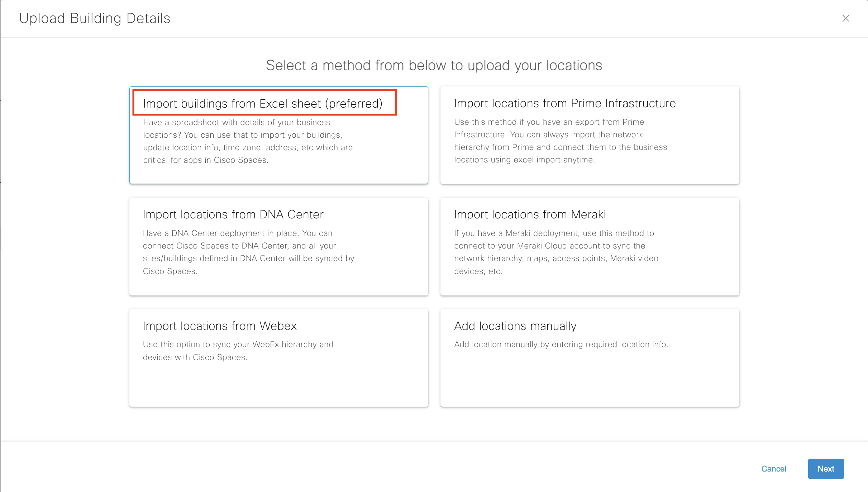Viewport: 868px width, 492px height.
Task: Choose Import locations from Webex card
Action: (x=220, y=326)
